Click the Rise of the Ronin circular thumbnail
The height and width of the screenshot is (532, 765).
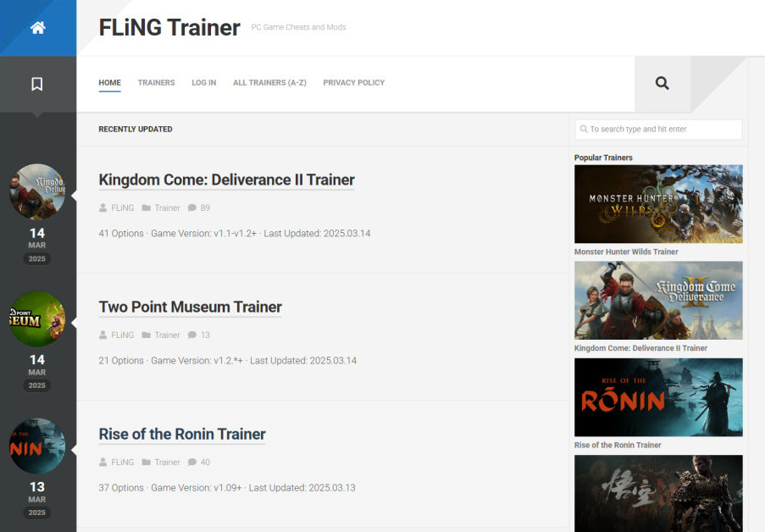point(37,446)
